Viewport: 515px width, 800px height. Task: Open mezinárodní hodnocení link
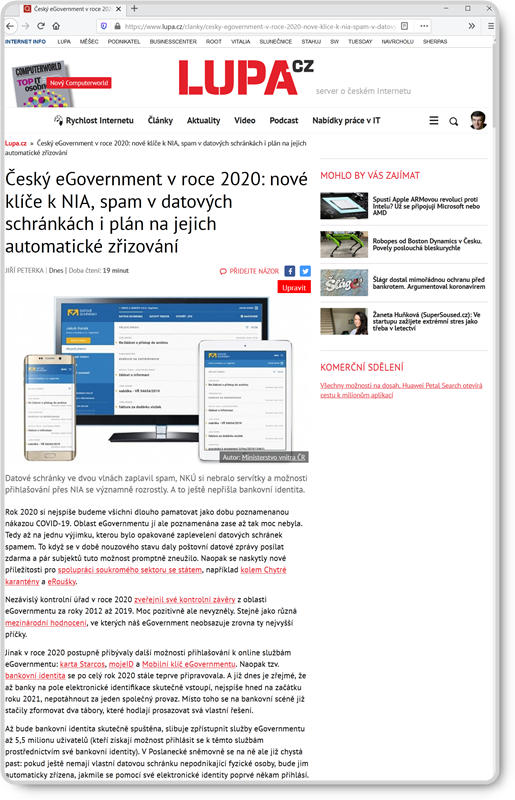[x=46, y=623]
